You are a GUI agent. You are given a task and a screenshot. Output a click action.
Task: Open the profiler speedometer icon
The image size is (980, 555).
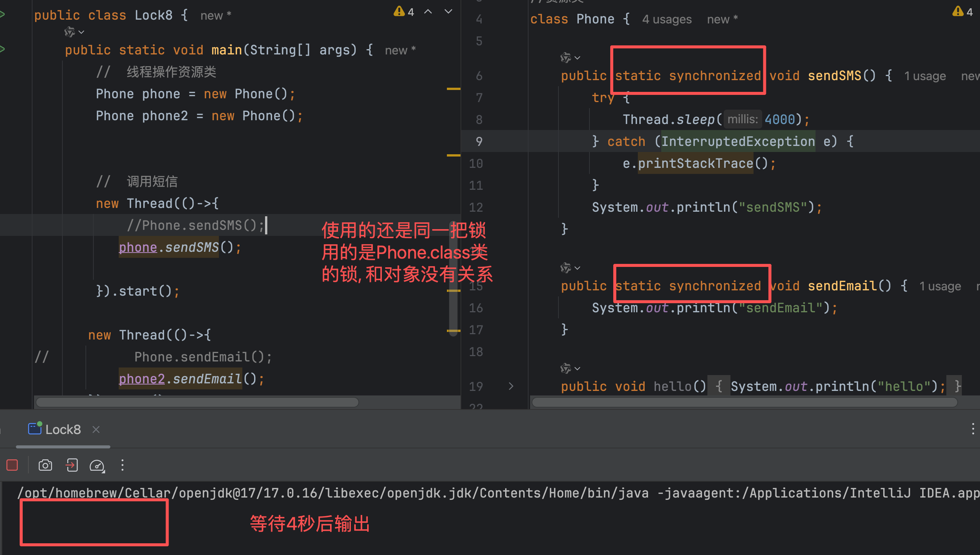(97, 465)
